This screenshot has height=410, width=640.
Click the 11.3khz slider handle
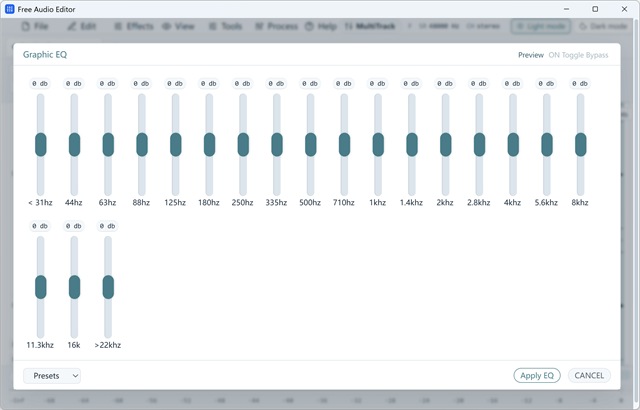click(x=40, y=287)
